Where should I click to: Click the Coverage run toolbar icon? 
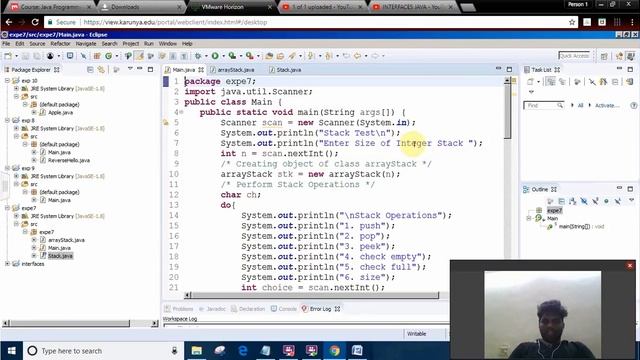click(232, 56)
